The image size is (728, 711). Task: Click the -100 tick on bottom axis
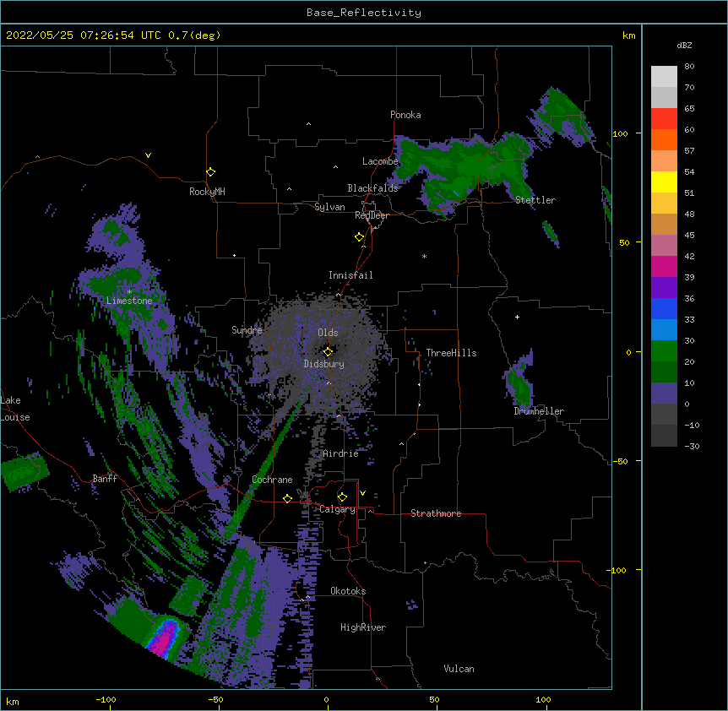[106, 699]
